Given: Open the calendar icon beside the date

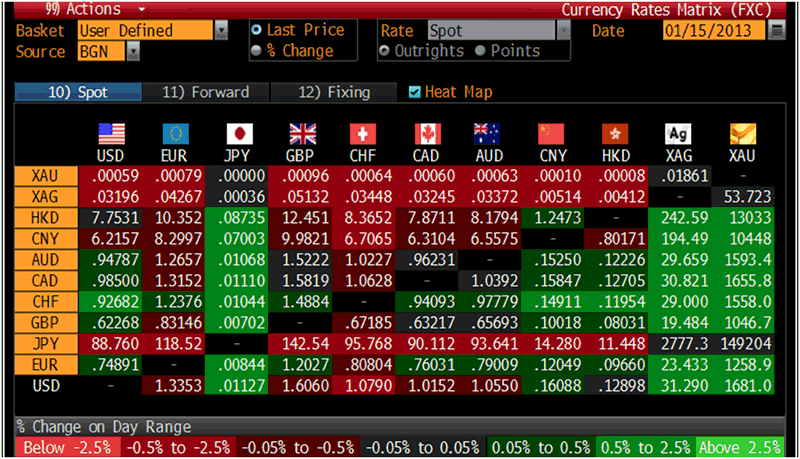Looking at the screenshot, I should point(777,31).
